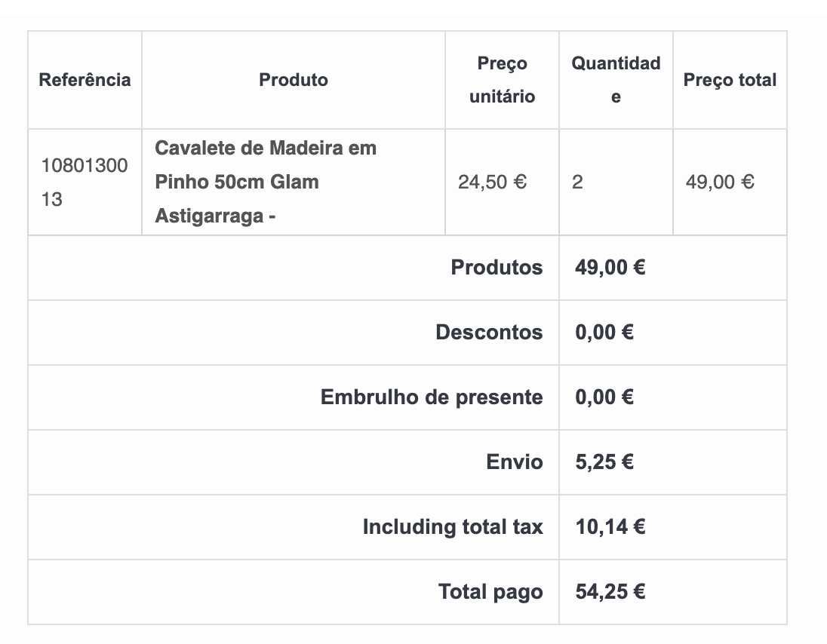Select the Preço unitário column header
Screen dimensions: 827x644
tap(502, 80)
